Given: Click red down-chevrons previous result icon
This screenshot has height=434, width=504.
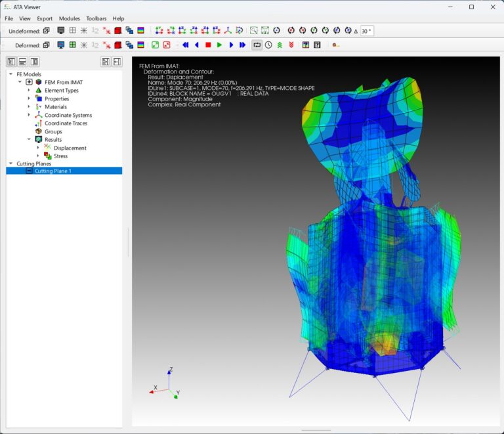Looking at the screenshot, I should tap(291, 45).
